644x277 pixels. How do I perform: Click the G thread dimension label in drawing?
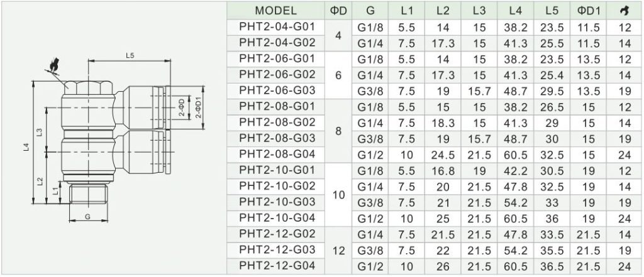point(87,217)
